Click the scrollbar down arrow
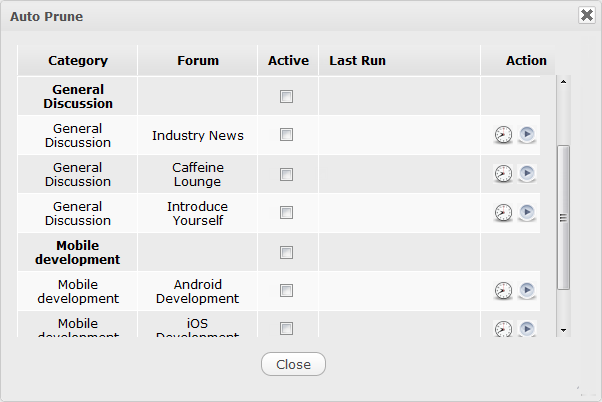Viewport: 602px width, 402px height. point(563,329)
